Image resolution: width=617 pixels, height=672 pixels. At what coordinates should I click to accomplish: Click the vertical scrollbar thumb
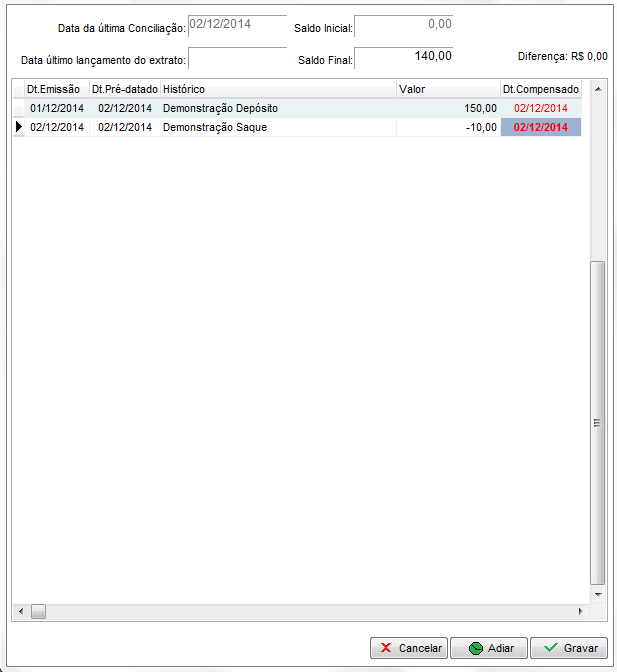597,422
